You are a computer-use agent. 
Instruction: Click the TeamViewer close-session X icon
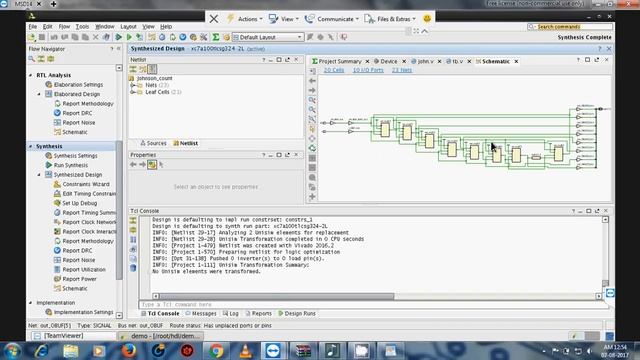click(213, 19)
